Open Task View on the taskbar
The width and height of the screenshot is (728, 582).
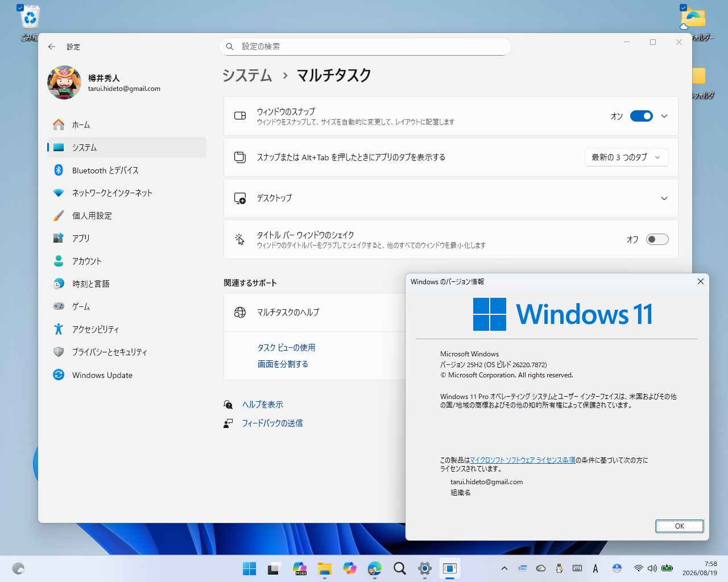coord(274,568)
